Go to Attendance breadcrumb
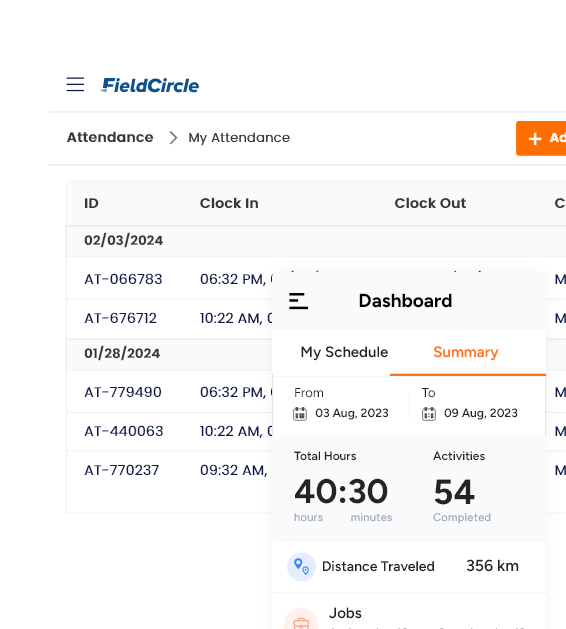The height and width of the screenshot is (629, 566). tap(110, 138)
